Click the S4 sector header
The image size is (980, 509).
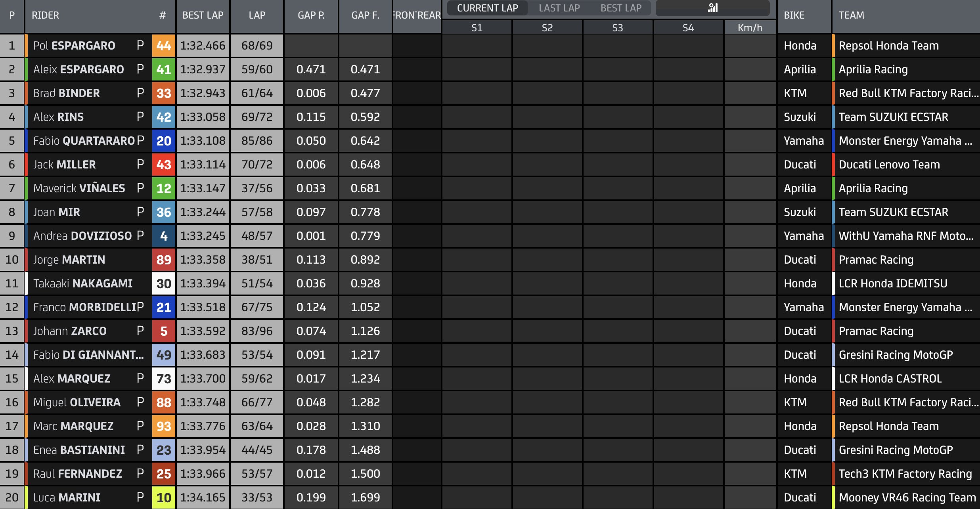click(688, 28)
